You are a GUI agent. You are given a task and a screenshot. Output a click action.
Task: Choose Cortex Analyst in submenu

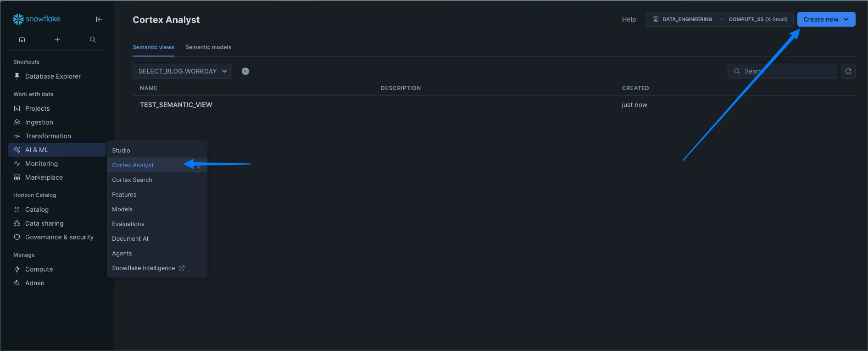157,165
